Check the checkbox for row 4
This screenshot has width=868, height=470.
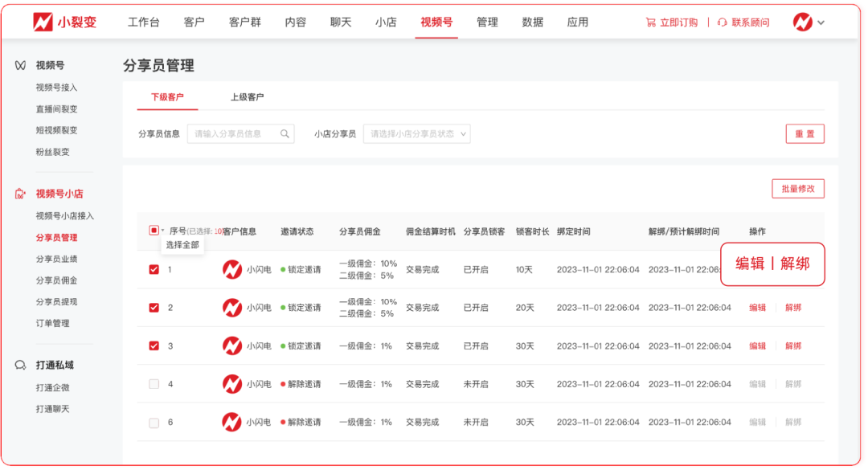(153, 383)
